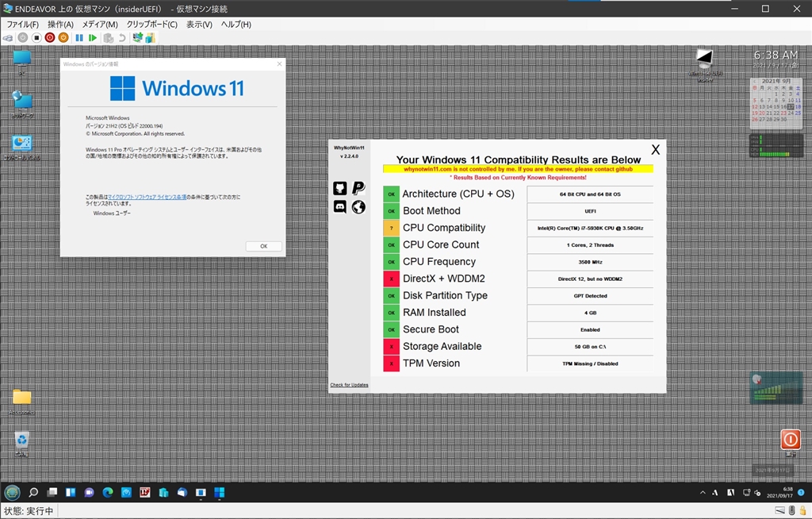Expand the hidden system tray icons chevron
812x519 pixels.
[703, 493]
